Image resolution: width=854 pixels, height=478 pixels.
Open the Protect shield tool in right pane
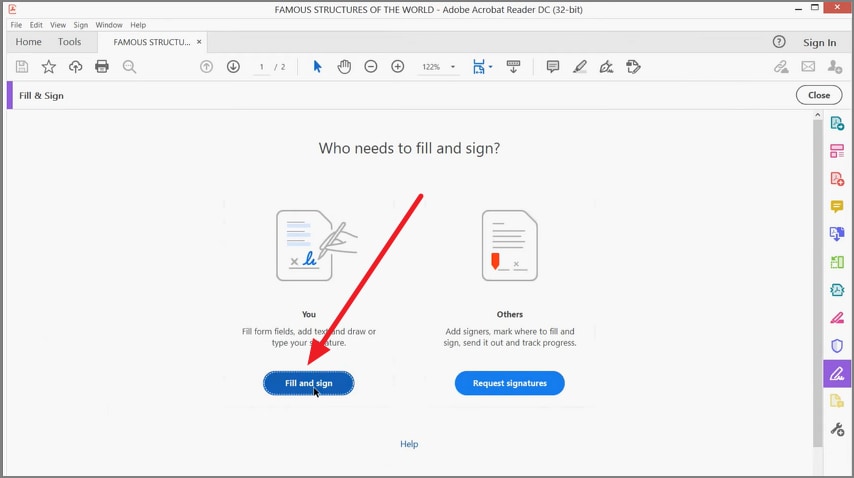pyautogui.click(x=837, y=346)
